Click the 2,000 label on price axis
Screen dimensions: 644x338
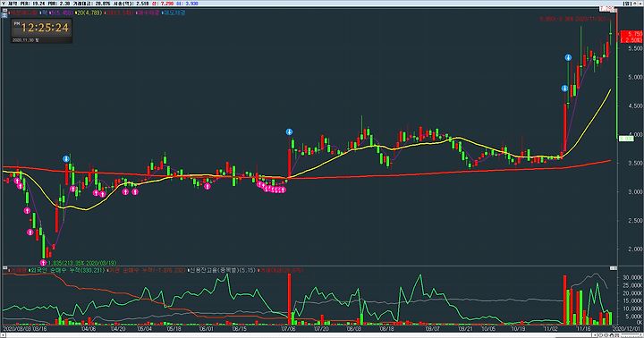click(x=635, y=249)
